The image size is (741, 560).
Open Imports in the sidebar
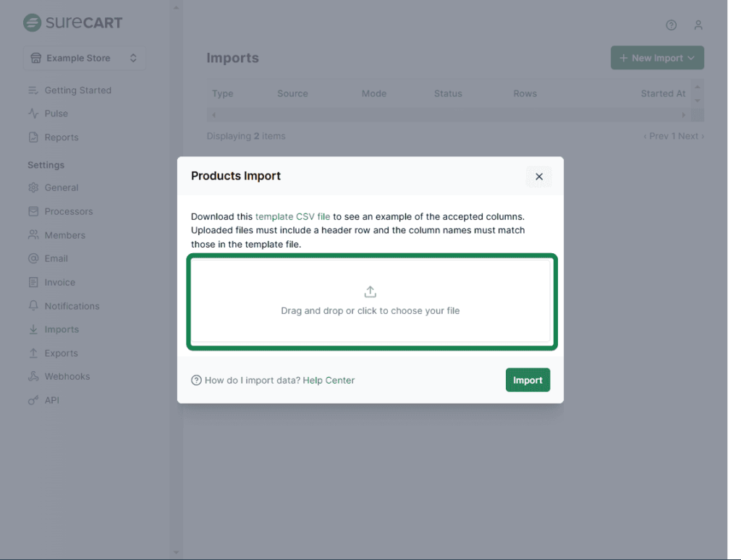[62, 329]
